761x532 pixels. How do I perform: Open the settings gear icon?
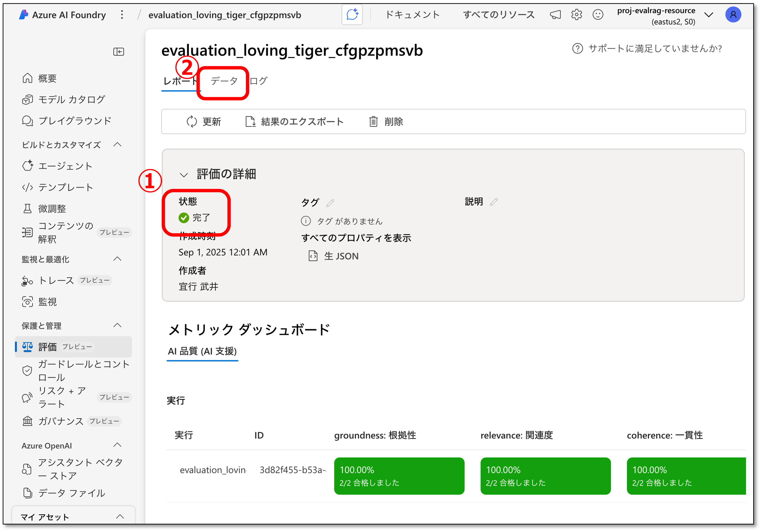[x=576, y=15]
